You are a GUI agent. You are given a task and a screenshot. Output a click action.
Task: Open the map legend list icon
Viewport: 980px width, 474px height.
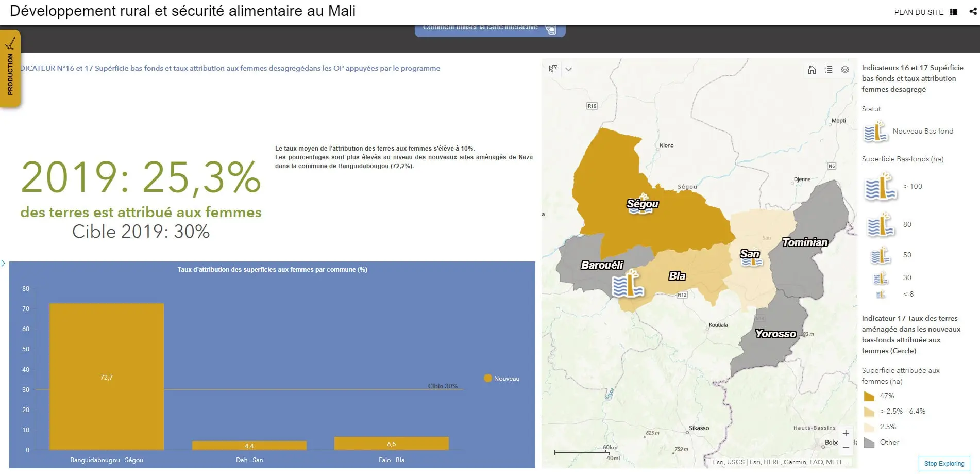829,69
